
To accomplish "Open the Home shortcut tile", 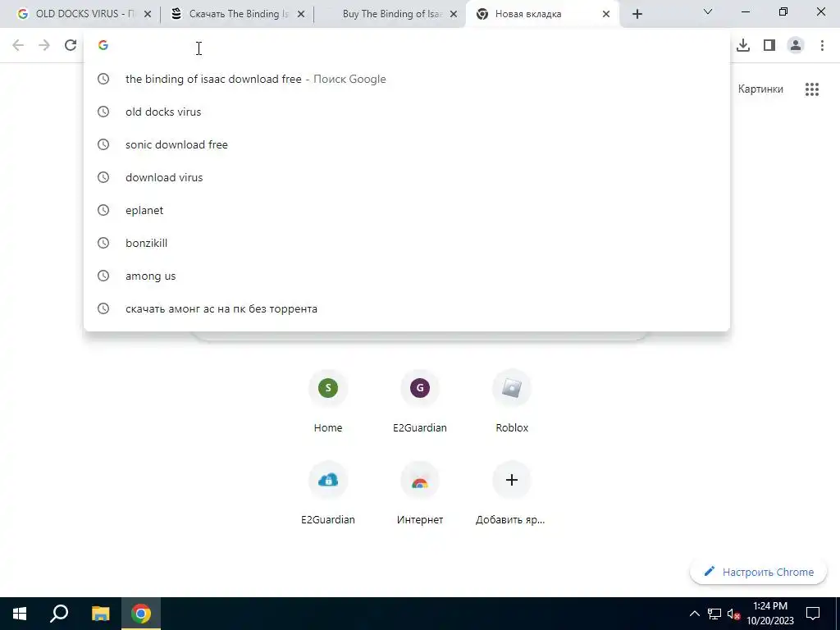I will [x=328, y=400].
